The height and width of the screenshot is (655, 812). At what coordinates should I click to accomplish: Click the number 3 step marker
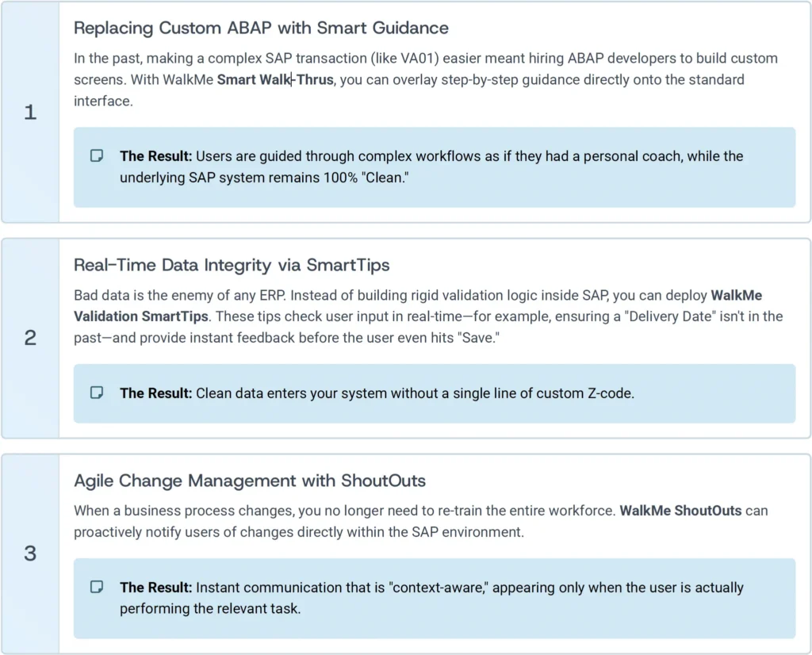pos(31,553)
